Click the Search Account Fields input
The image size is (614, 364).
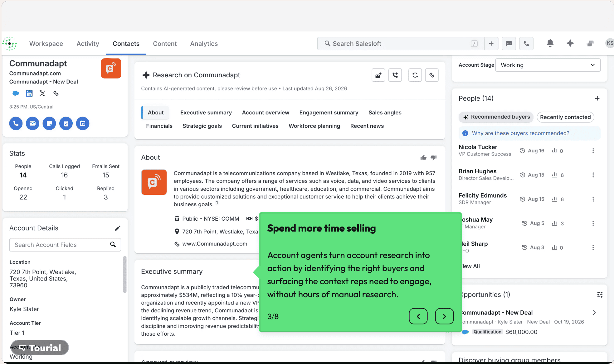click(65, 245)
